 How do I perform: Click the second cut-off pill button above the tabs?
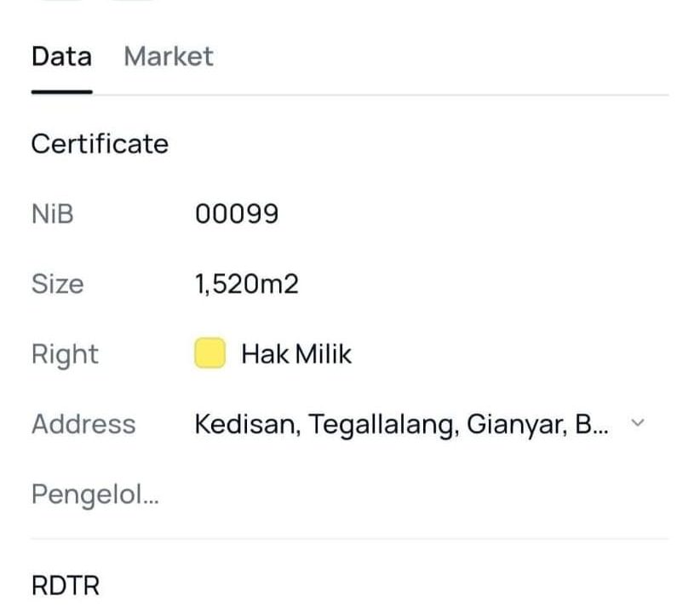click(x=134, y=1)
